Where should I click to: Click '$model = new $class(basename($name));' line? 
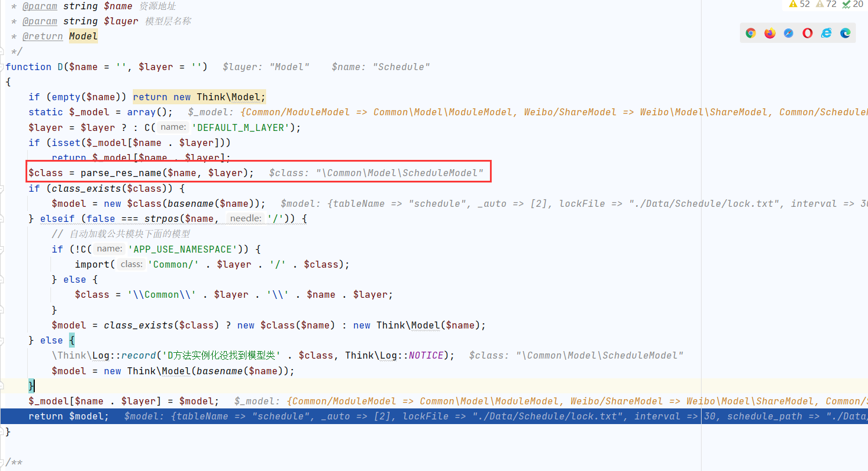coord(158,203)
